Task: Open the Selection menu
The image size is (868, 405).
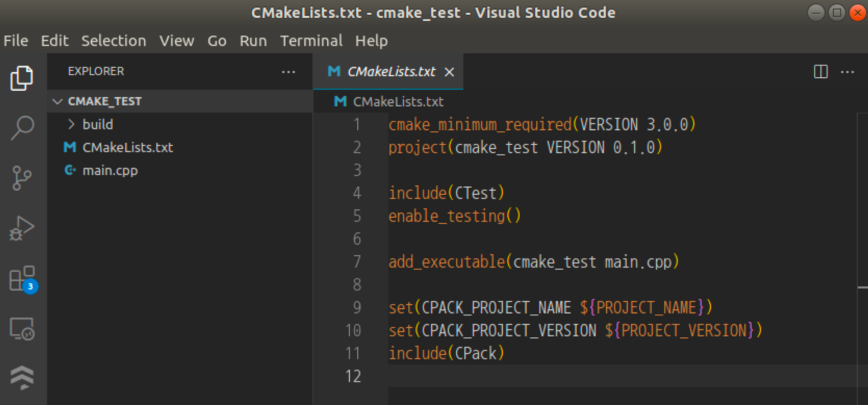Action: coord(113,41)
